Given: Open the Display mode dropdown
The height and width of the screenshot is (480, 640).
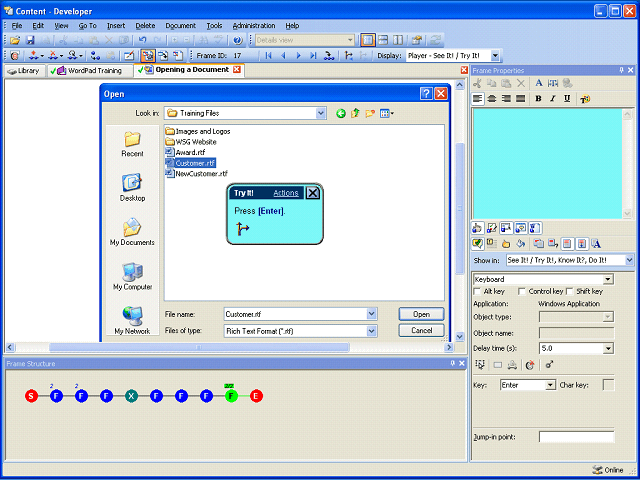Looking at the screenshot, I should 495,56.
